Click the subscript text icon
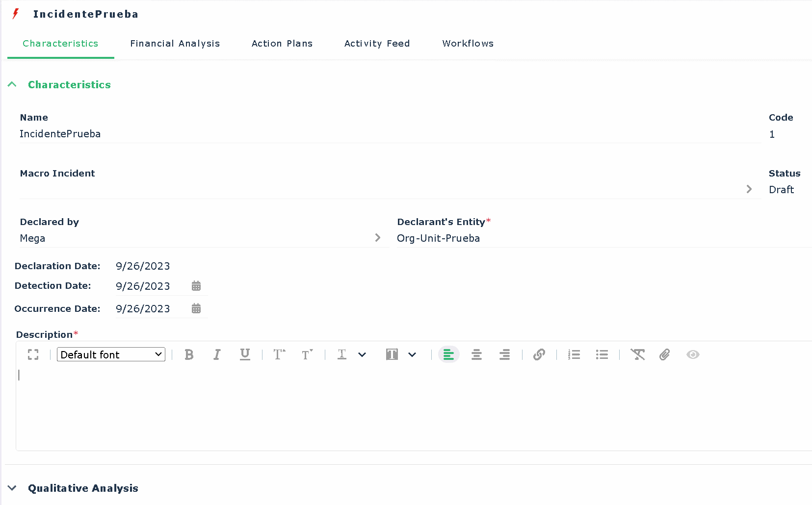Image resolution: width=812 pixels, height=505 pixels. tap(307, 354)
